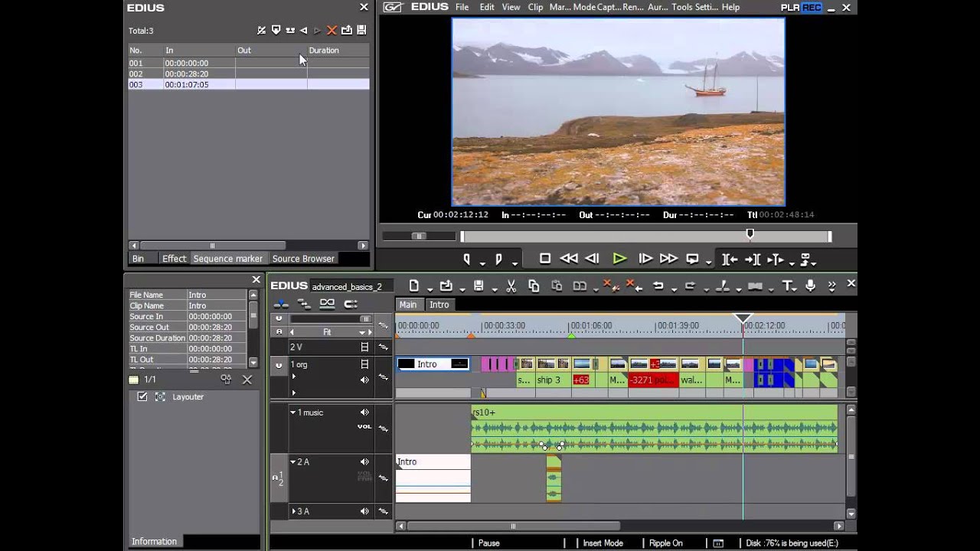Stop playback in the preview window
980x551 pixels.
pyautogui.click(x=545, y=259)
